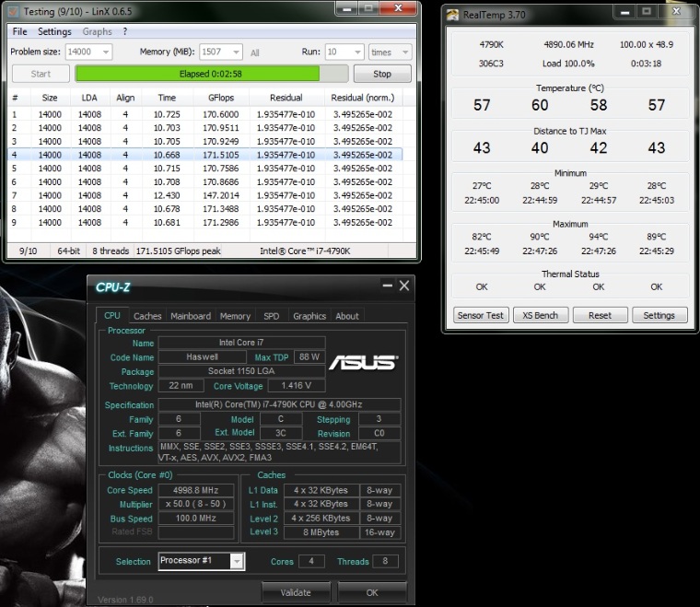This screenshot has width=700, height=607.
Task: Click the LDA column header
Action: pyautogui.click(x=89, y=98)
